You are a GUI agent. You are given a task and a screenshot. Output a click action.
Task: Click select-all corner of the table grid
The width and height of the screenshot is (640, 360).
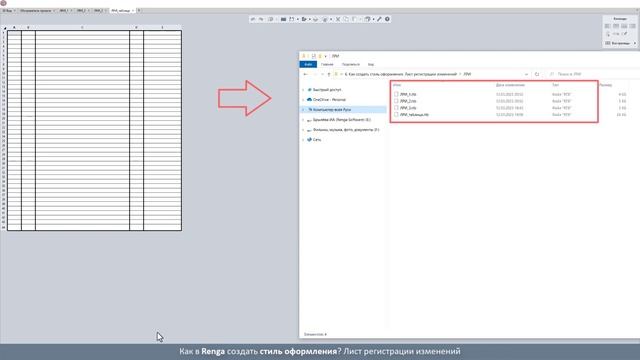pos(4,28)
